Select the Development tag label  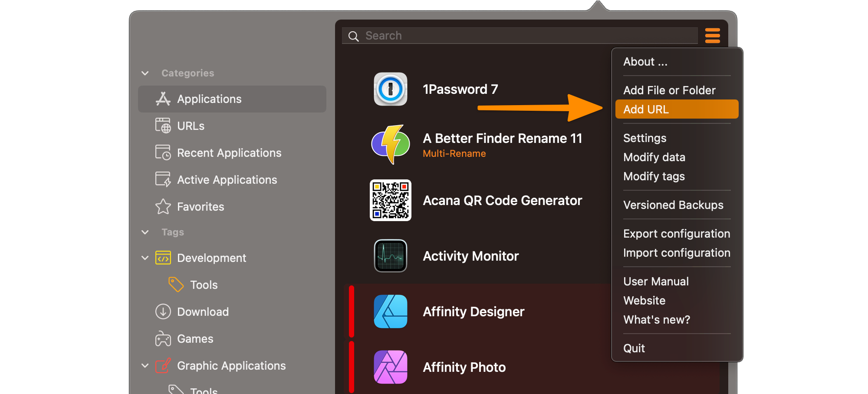[211, 258]
